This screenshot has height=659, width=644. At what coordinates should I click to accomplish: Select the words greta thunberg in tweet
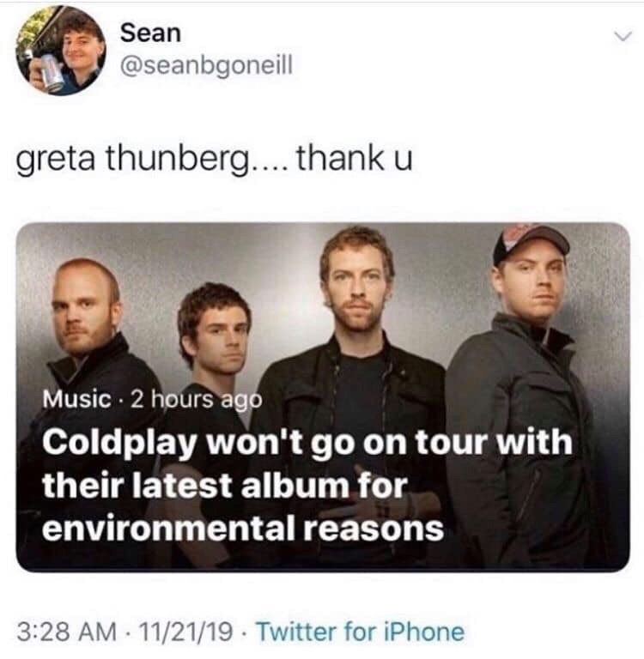pyautogui.click(x=131, y=160)
